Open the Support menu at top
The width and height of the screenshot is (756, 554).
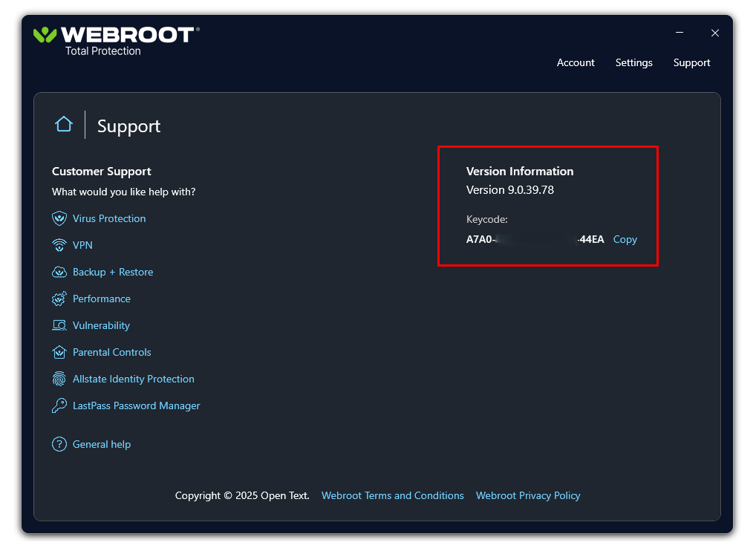click(x=692, y=62)
